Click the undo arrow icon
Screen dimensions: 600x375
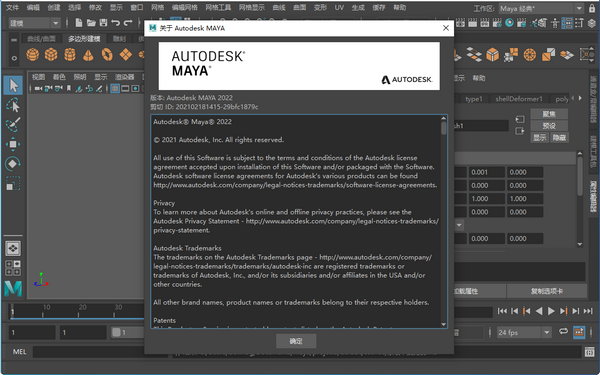click(115, 23)
